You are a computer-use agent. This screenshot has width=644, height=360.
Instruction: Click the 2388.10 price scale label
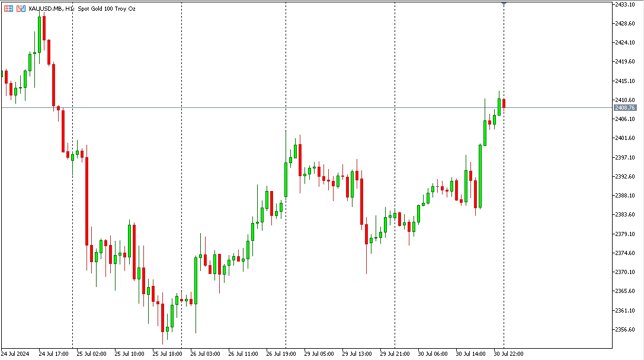(624, 196)
